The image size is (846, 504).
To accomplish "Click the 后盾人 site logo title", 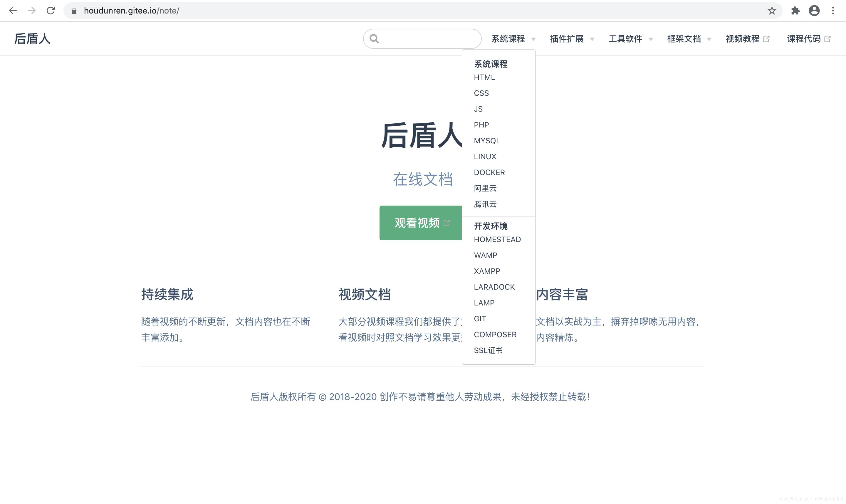I will point(32,39).
